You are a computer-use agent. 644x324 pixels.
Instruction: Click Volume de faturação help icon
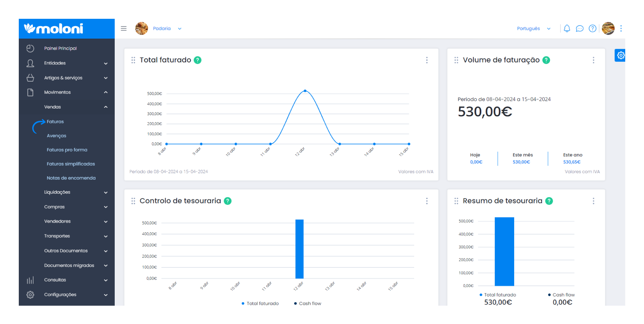coord(546,60)
